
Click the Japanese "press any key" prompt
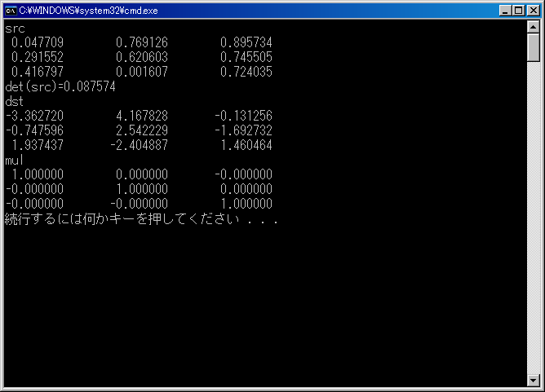(x=141, y=219)
